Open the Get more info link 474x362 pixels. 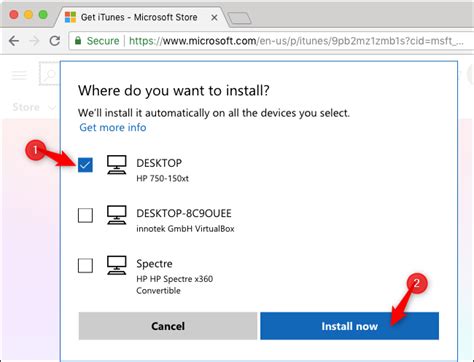113,127
